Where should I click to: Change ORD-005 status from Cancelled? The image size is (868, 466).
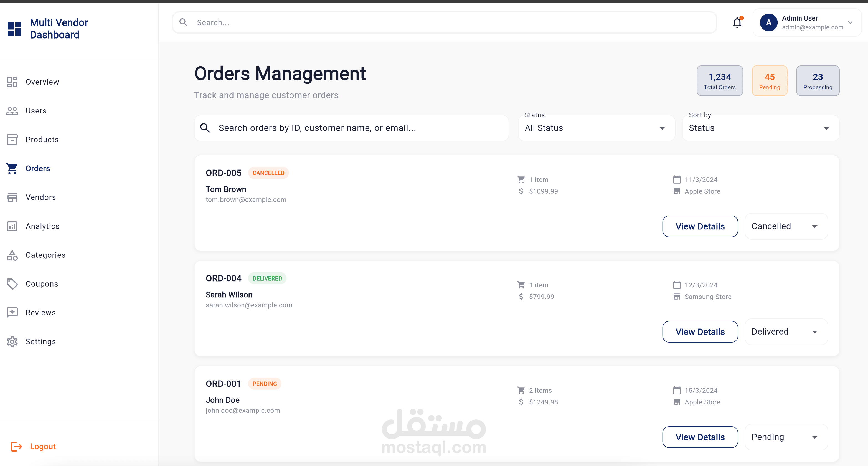[x=785, y=226]
